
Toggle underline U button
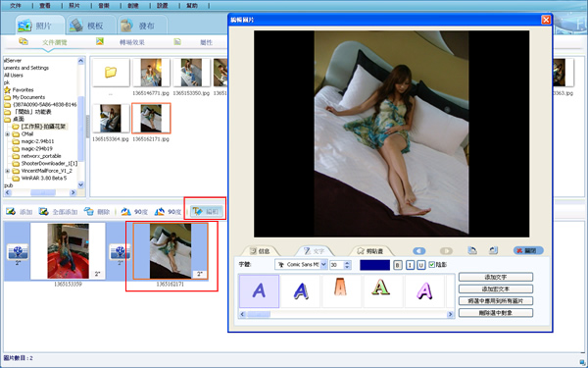point(420,265)
